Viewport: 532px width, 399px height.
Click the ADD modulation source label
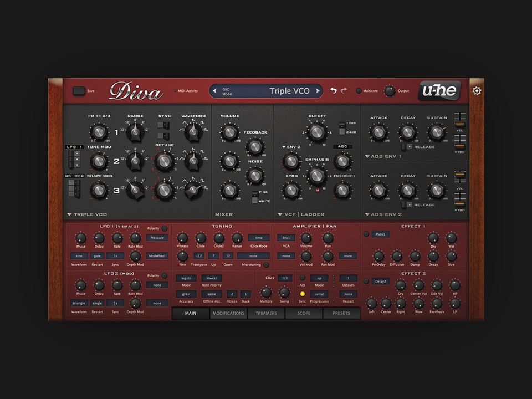click(x=342, y=146)
